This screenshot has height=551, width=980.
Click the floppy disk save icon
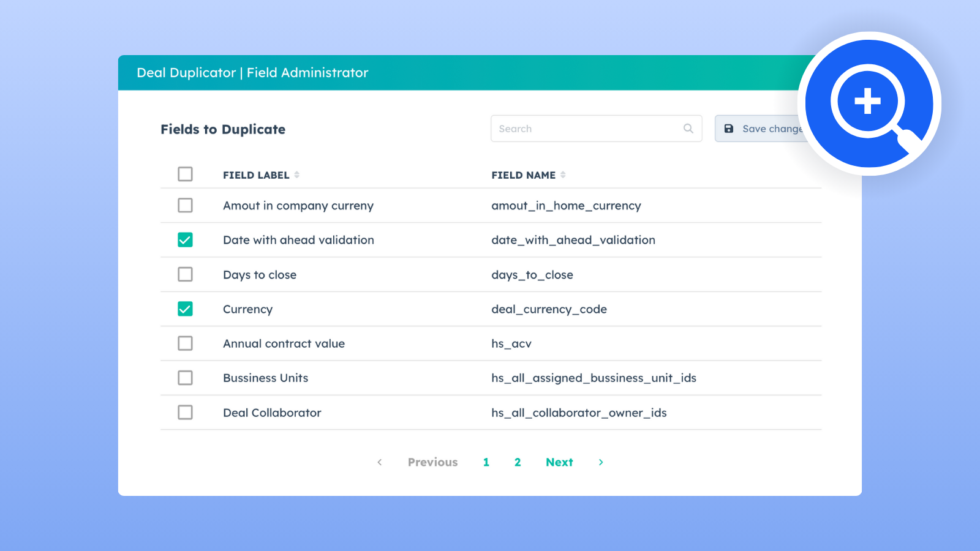(x=729, y=129)
